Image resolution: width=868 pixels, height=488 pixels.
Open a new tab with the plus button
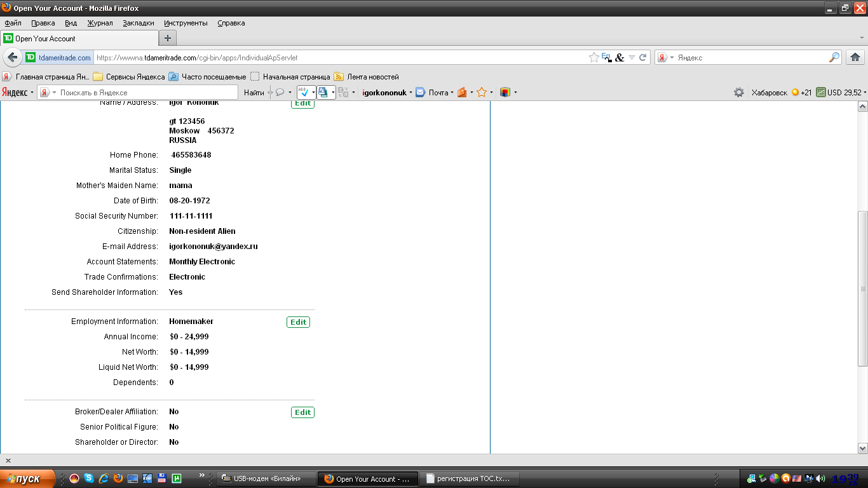[168, 38]
